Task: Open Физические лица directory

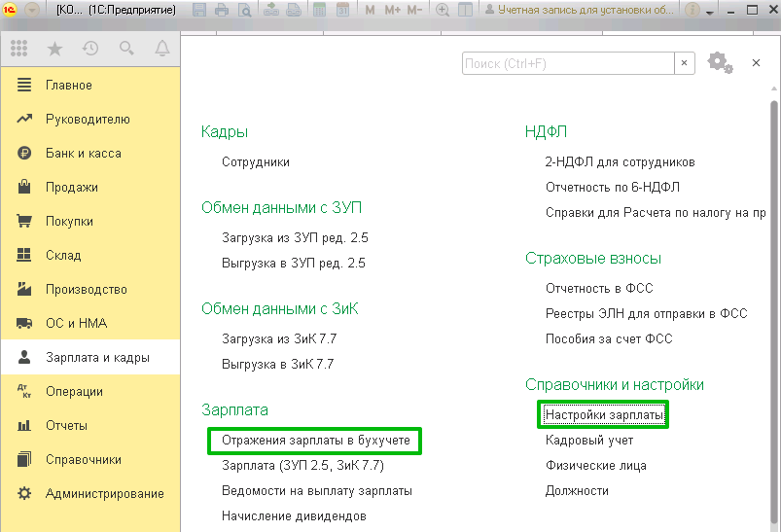Action: pos(596,465)
